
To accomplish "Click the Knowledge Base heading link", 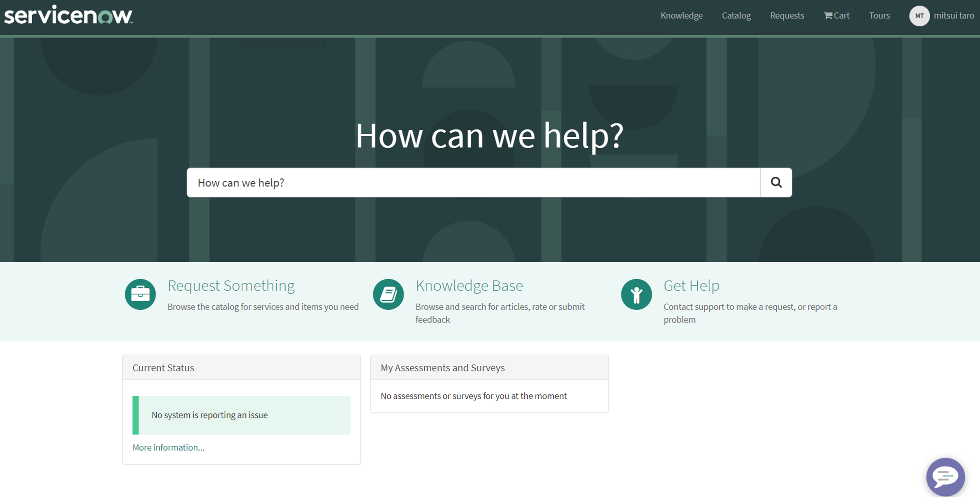I will click(469, 285).
